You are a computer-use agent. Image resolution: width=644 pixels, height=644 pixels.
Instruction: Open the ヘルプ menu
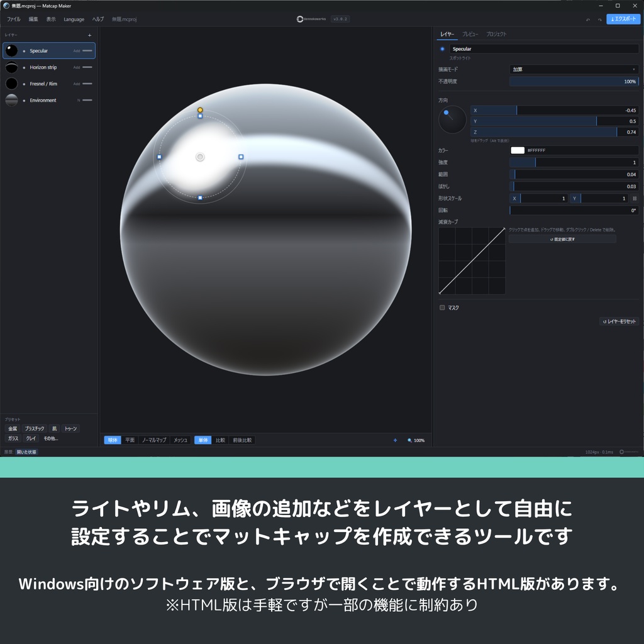point(97,19)
